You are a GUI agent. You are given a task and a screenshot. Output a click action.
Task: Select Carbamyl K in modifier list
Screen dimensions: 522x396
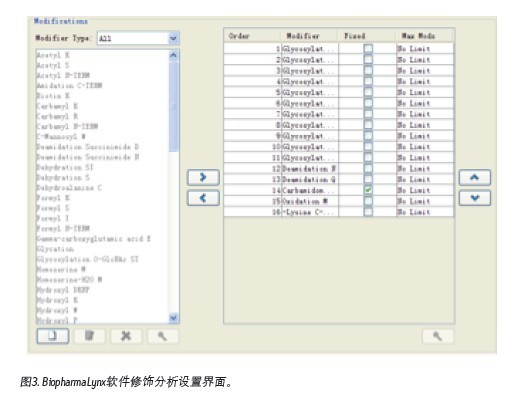pos(57,106)
